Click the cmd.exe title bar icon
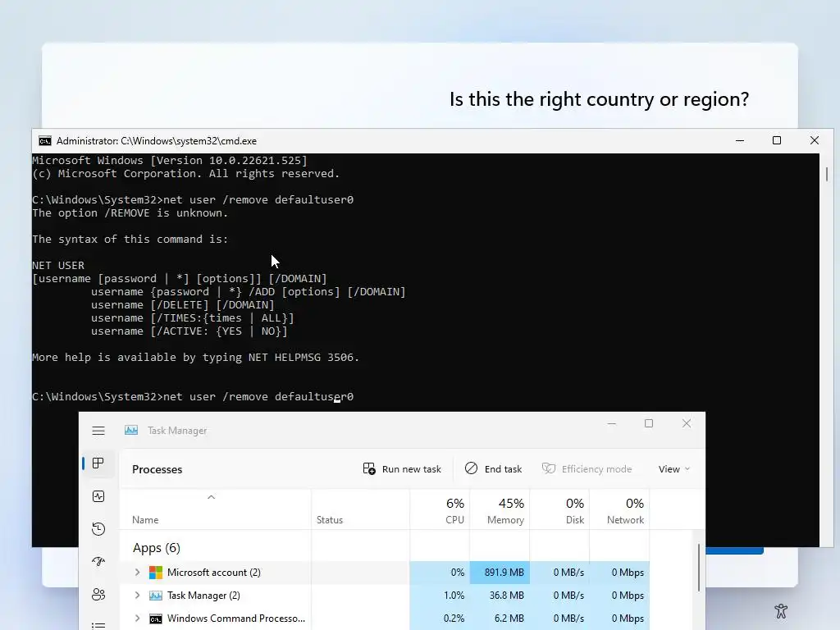Image resolution: width=840 pixels, height=630 pixels. pyautogui.click(x=45, y=141)
